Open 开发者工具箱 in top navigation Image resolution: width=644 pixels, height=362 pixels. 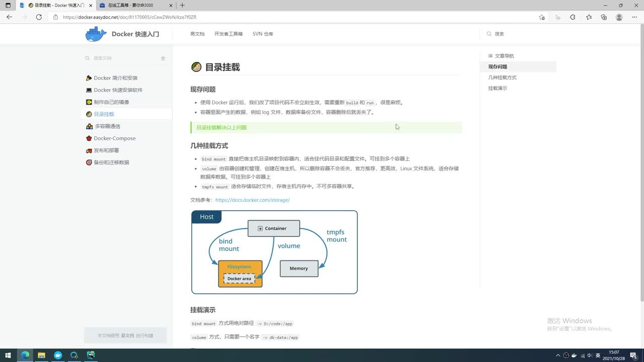tap(228, 34)
